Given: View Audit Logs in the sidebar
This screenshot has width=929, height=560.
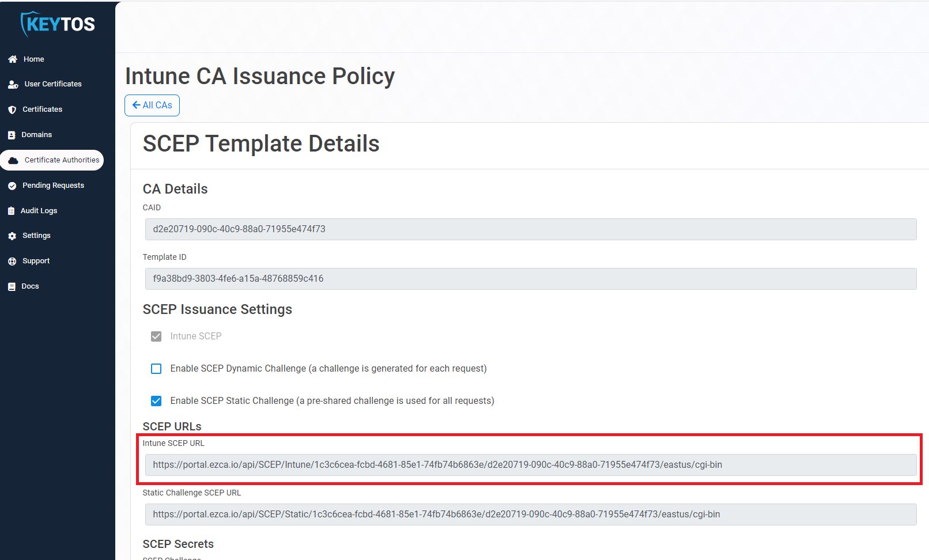Looking at the screenshot, I should click(x=39, y=211).
